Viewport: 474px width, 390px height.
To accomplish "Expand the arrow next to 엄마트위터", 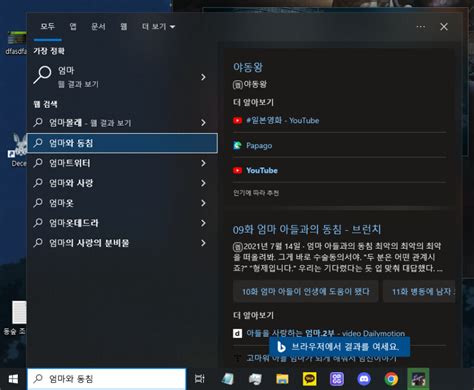I will (203, 163).
